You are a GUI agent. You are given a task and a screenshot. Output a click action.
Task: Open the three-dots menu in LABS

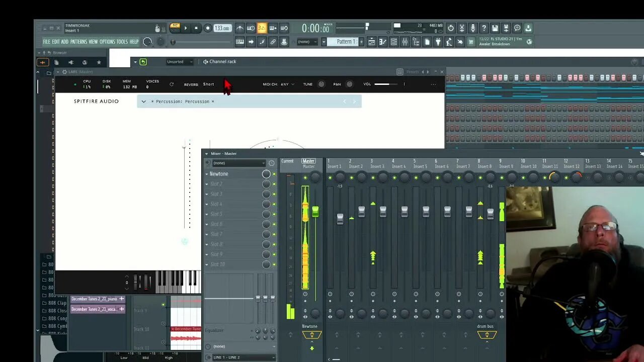coord(433,84)
